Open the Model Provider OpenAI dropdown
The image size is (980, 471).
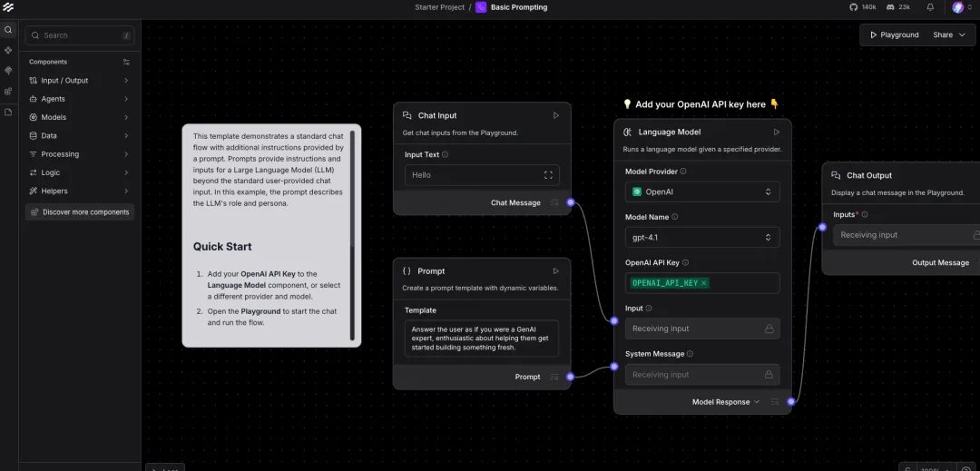pos(701,191)
